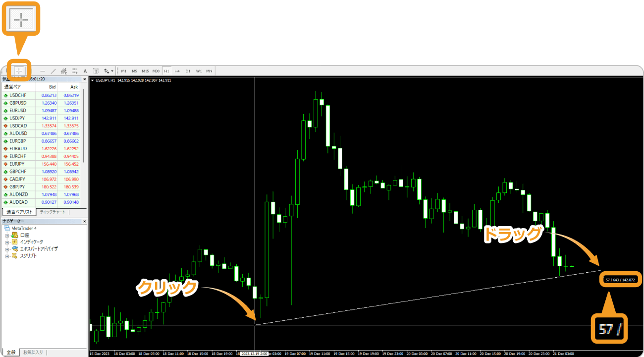Switch chart to H4 timeframe
Screen dimensions: 644x357
177,71
